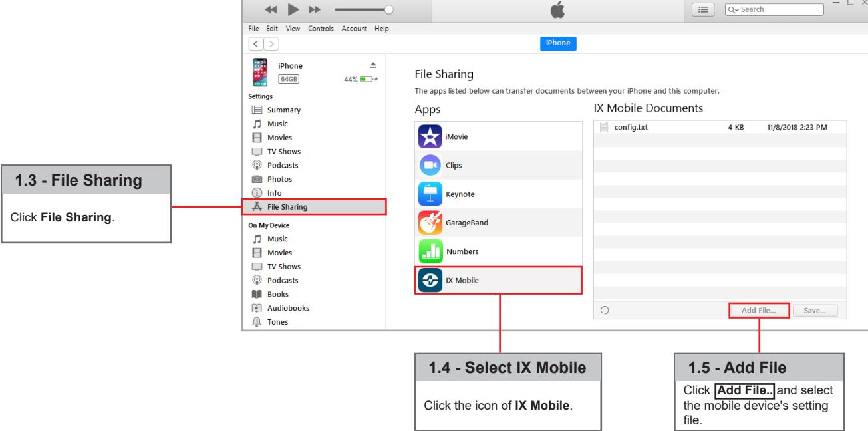Open the Help menu
The width and height of the screenshot is (868, 431).
[x=382, y=29]
